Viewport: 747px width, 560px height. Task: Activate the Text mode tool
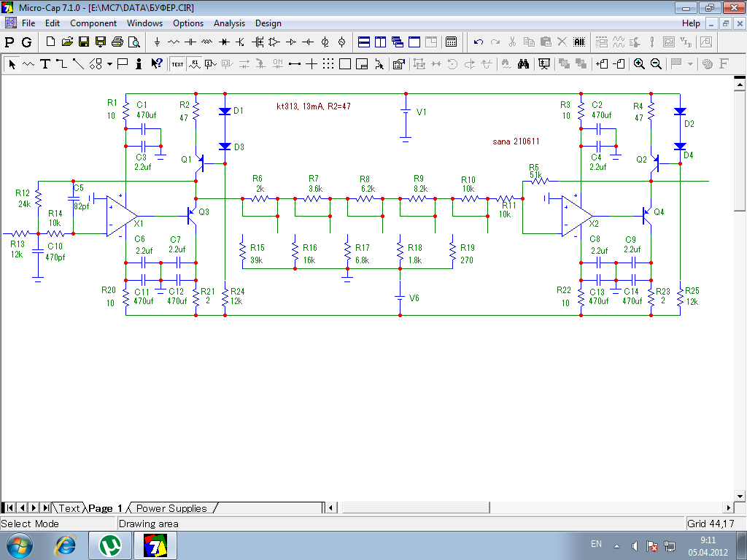point(45,64)
